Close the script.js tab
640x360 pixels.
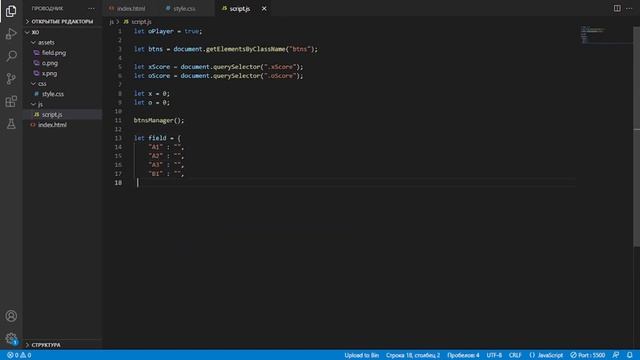[264, 9]
